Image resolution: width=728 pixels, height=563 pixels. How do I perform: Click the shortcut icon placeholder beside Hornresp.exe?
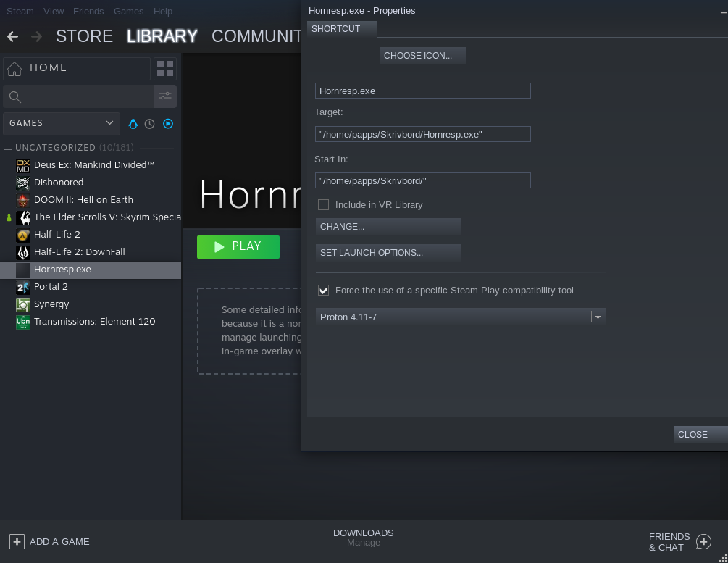click(x=22, y=270)
